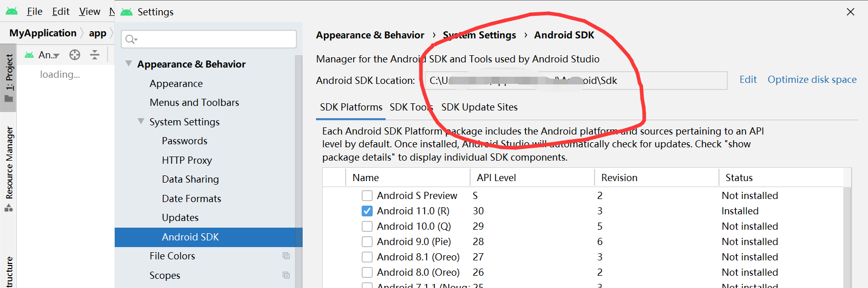Click the Android SDK Location path field
868x288 pixels.
coord(576,80)
